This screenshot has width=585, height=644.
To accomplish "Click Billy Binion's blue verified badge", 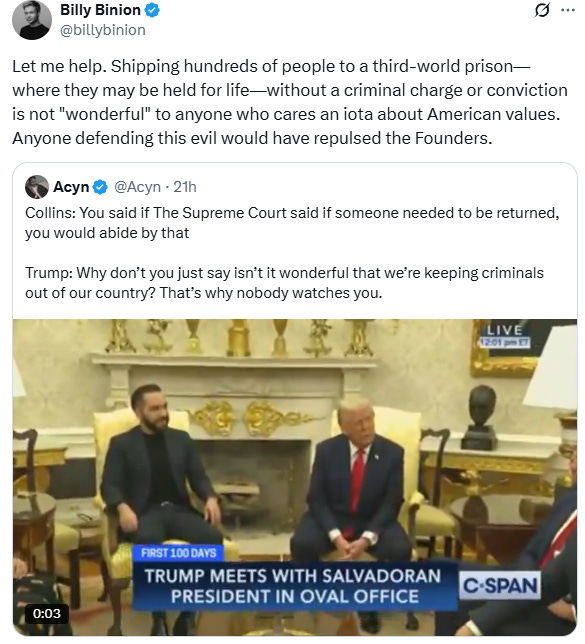I will 152,10.
